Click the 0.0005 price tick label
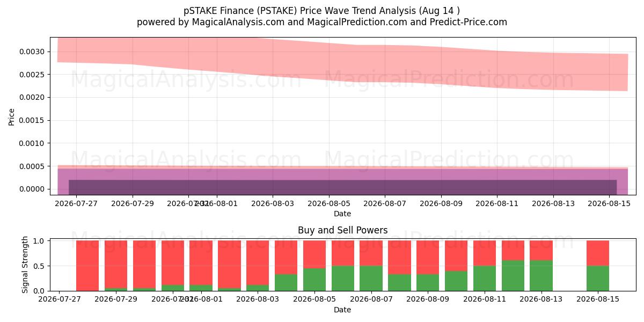The height and width of the screenshot is (322, 644). click(33, 166)
